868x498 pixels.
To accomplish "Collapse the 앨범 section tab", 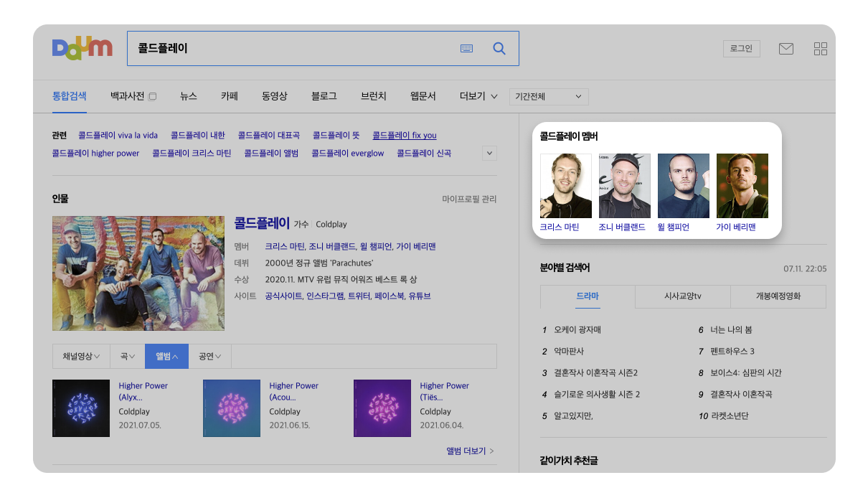I will 166,357.
